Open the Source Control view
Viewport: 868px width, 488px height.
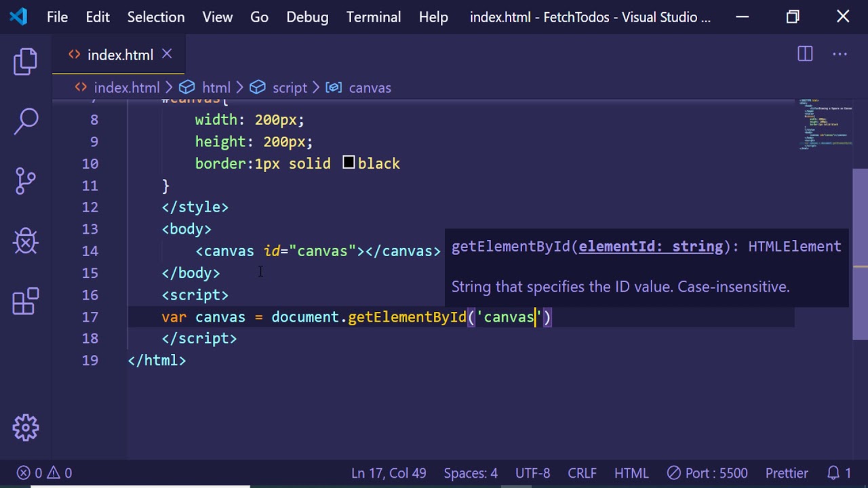[26, 180]
